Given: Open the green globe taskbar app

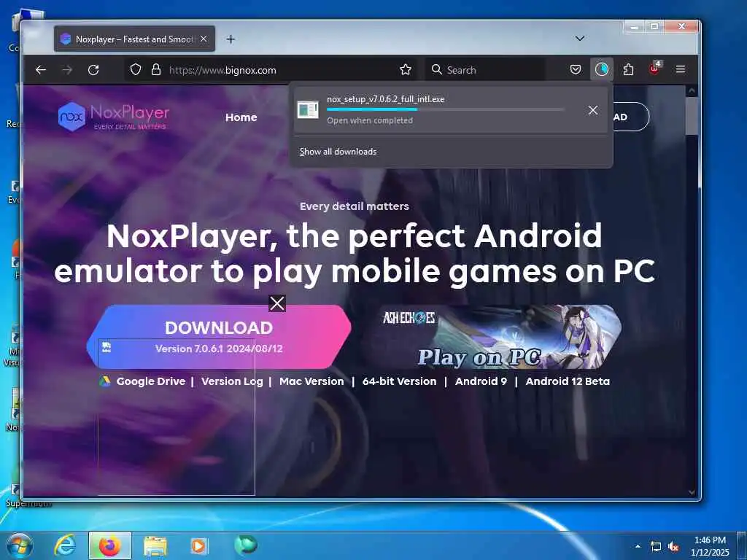Looking at the screenshot, I should tap(246, 545).
